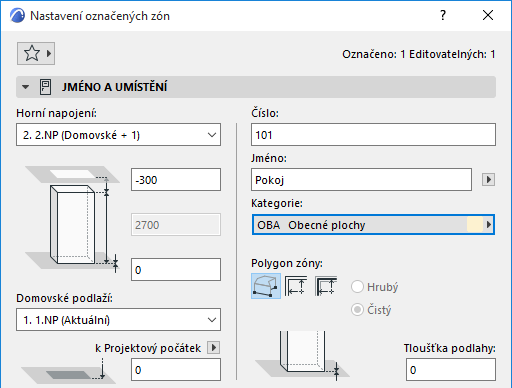512x388 pixels.
Task: Click the disabled zone height field 2700
Action: [176, 225]
